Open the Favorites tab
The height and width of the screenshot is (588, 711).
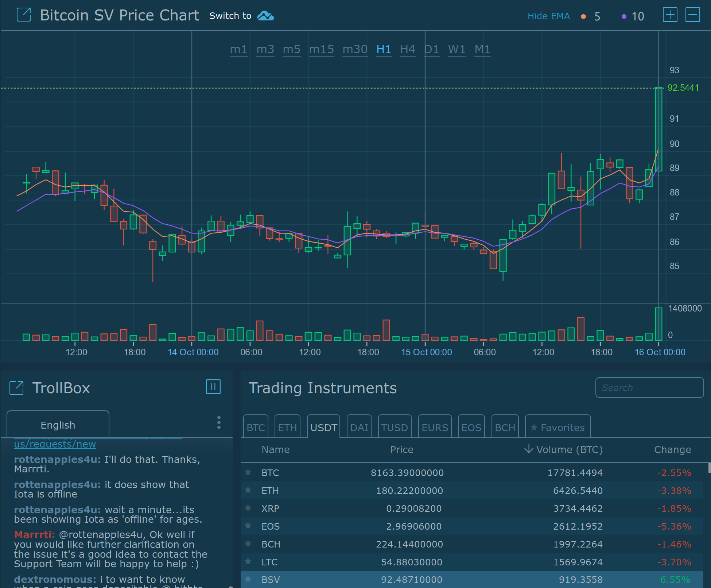(558, 426)
